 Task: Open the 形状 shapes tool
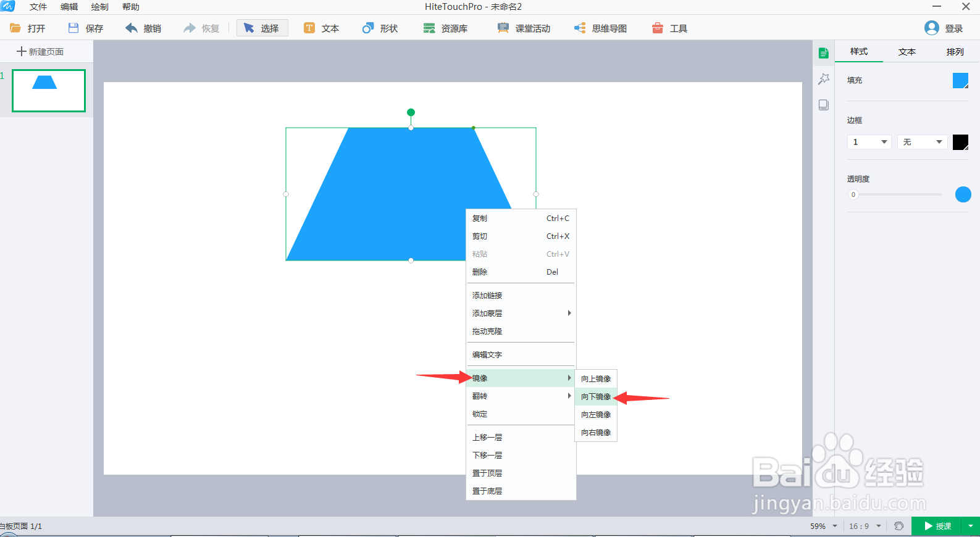tap(380, 28)
